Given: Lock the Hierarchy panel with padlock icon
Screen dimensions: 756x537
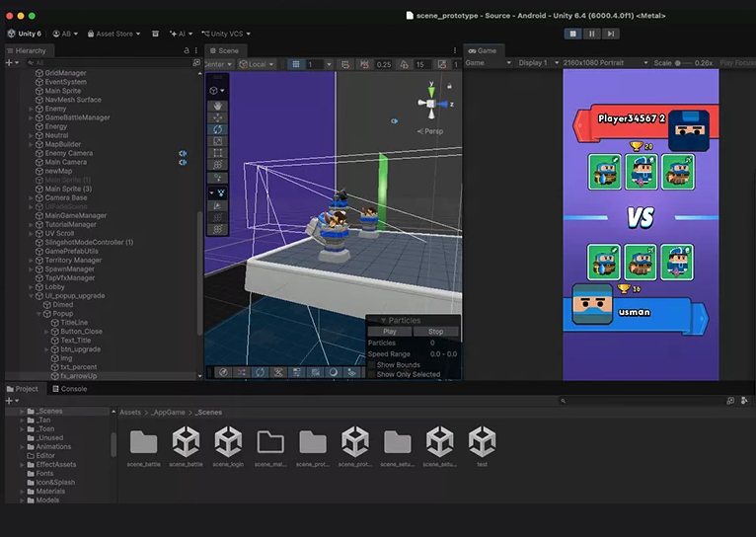Looking at the screenshot, I should pos(187,50).
